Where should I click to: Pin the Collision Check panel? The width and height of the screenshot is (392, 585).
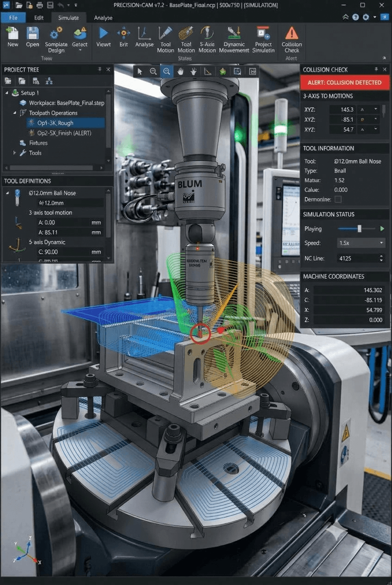376,69
